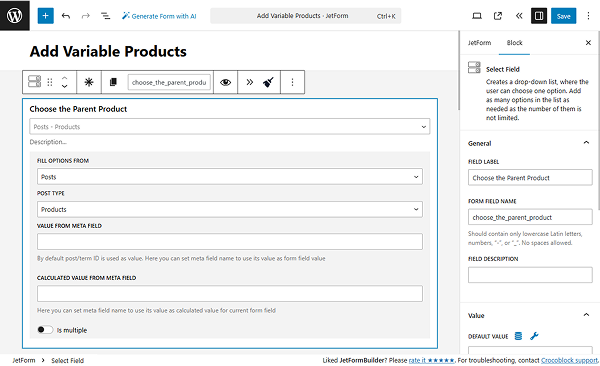600x366 pixels.
Task: Open the document overview list
Action: coord(105,16)
